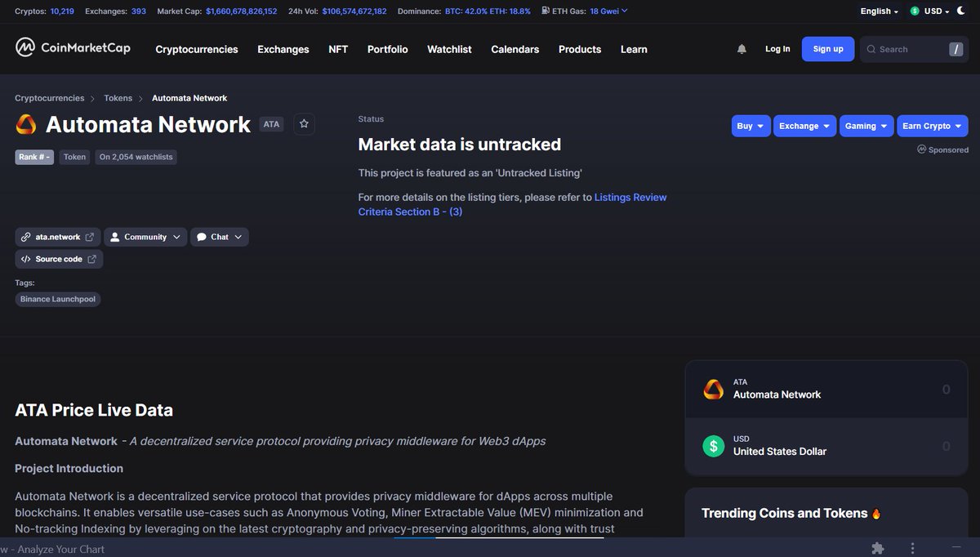Toggle dark mode moon icon
The height and width of the screenshot is (557, 980).
tap(960, 11)
